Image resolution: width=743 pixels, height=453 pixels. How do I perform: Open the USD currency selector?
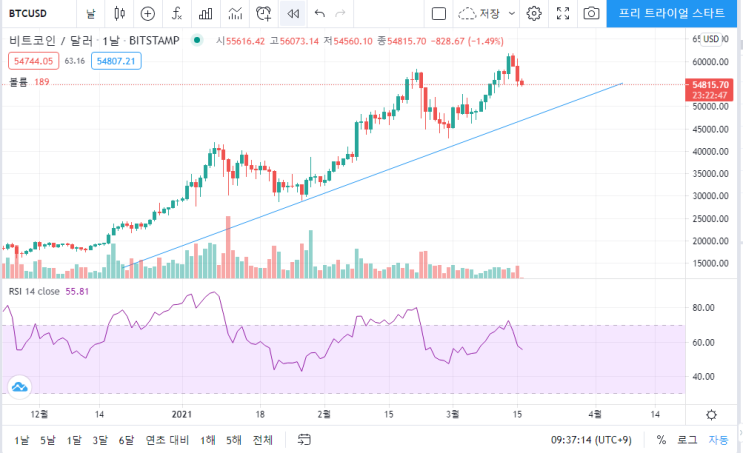click(x=711, y=39)
